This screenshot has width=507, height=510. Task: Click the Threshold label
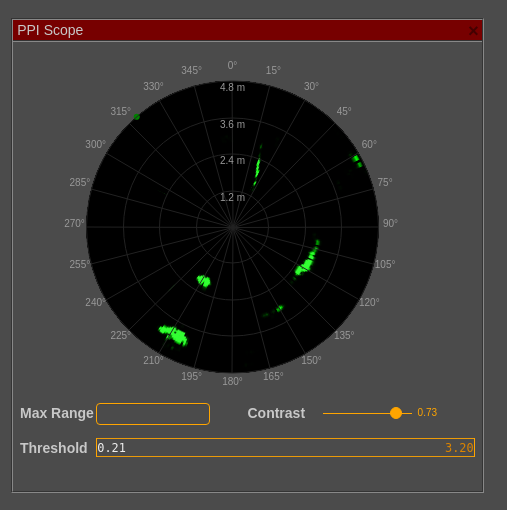[54, 448]
